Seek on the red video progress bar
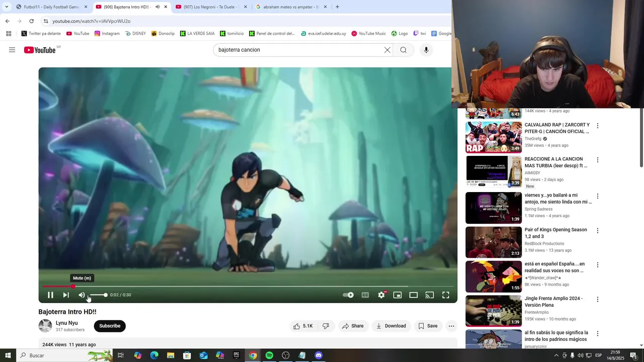The height and width of the screenshot is (362, 644). [248, 287]
